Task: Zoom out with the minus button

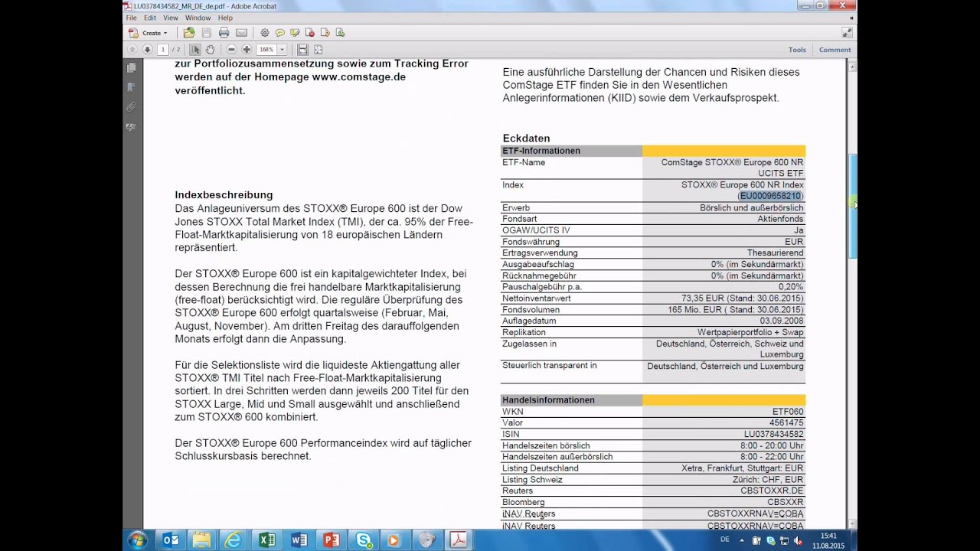Action: pyautogui.click(x=231, y=50)
